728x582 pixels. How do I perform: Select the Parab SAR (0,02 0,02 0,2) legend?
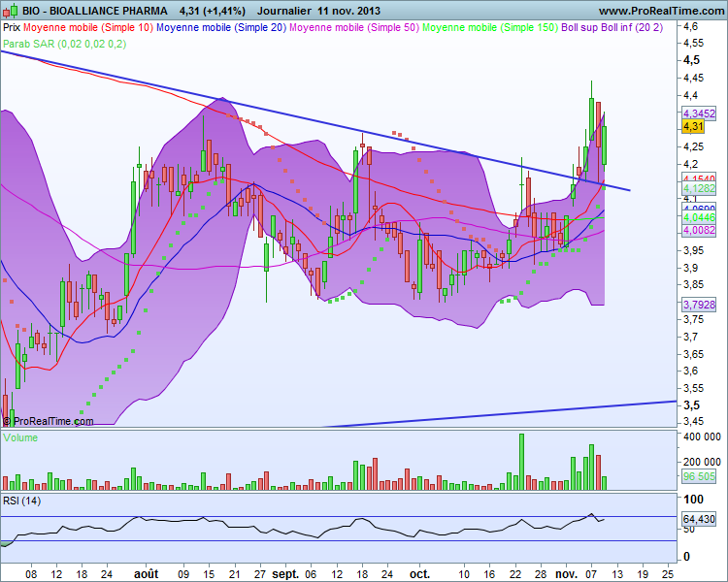coord(64,44)
